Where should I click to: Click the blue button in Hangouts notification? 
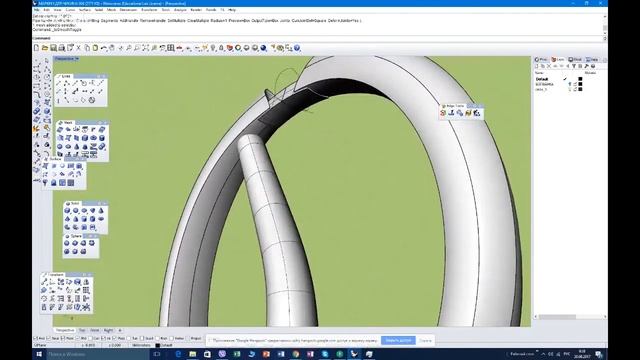pos(398,340)
